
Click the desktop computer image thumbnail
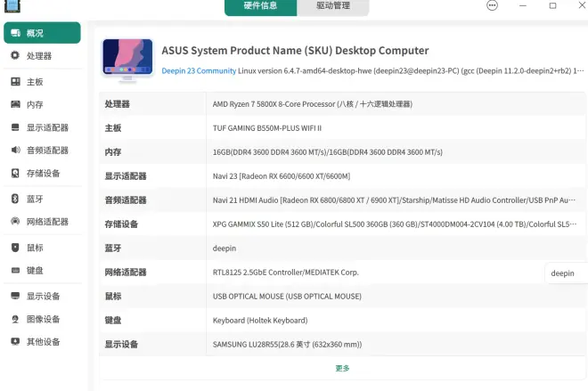(128, 60)
